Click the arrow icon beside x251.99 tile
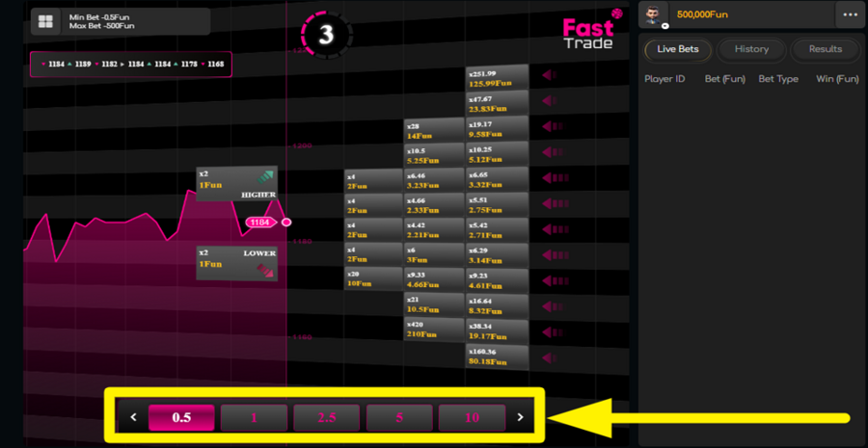This screenshot has width=868, height=448. 549,75
